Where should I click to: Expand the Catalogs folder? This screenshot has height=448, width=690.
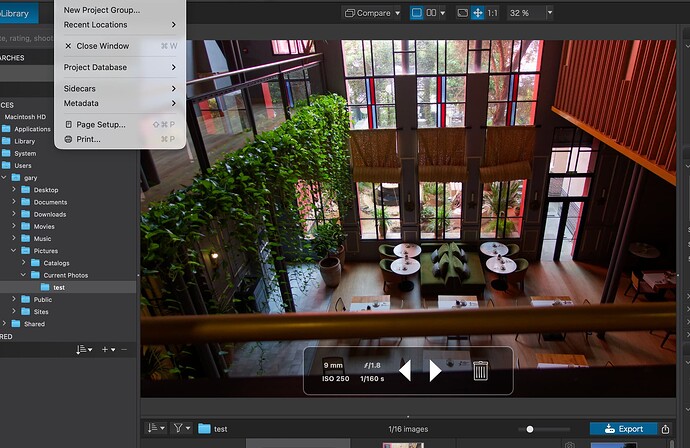coord(24,263)
